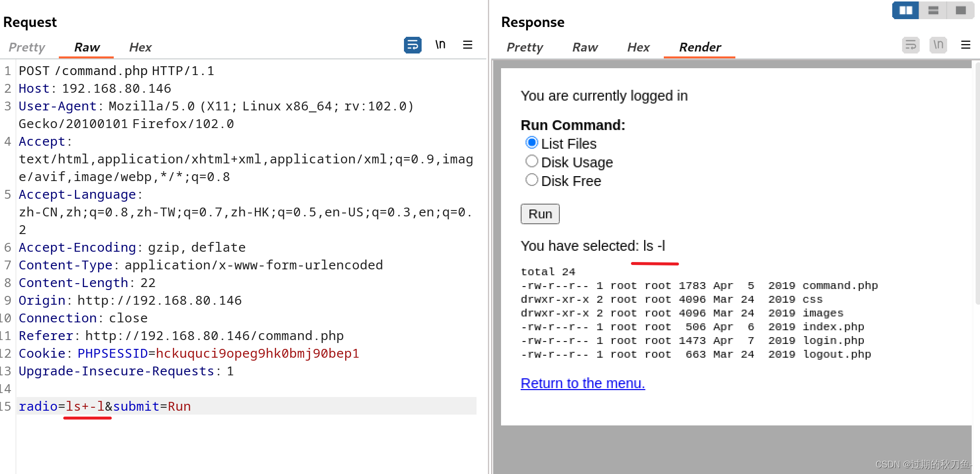Switch Request view to Hex tab
This screenshot has width=980, height=474.
pyautogui.click(x=140, y=47)
